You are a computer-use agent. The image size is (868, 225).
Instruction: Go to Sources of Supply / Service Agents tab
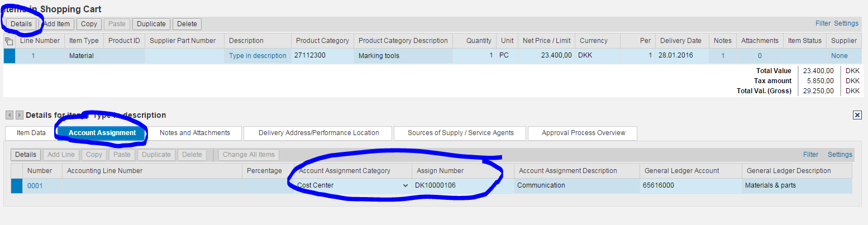[460, 133]
